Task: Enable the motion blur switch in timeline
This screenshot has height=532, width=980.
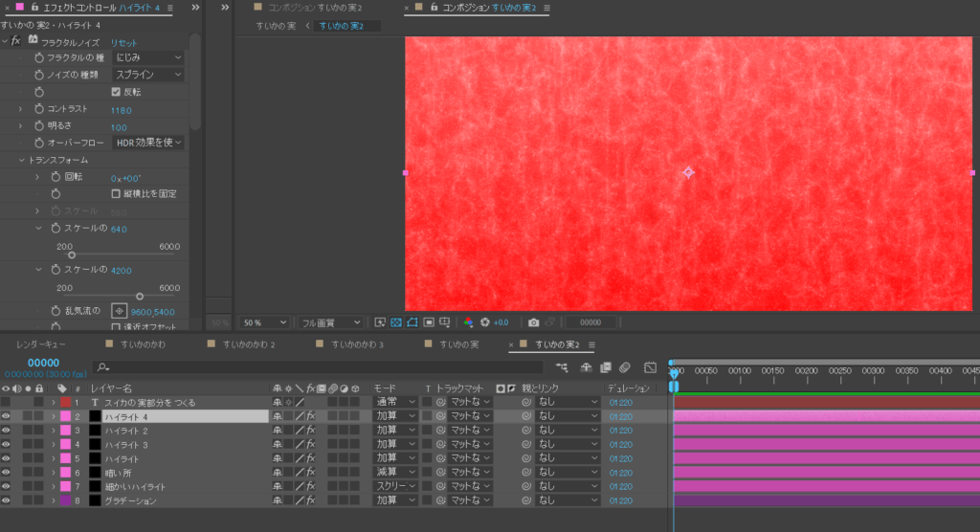Action: (x=624, y=366)
